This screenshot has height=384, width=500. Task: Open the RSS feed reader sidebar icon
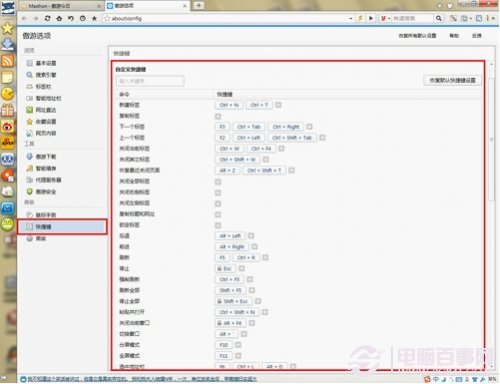(7, 61)
